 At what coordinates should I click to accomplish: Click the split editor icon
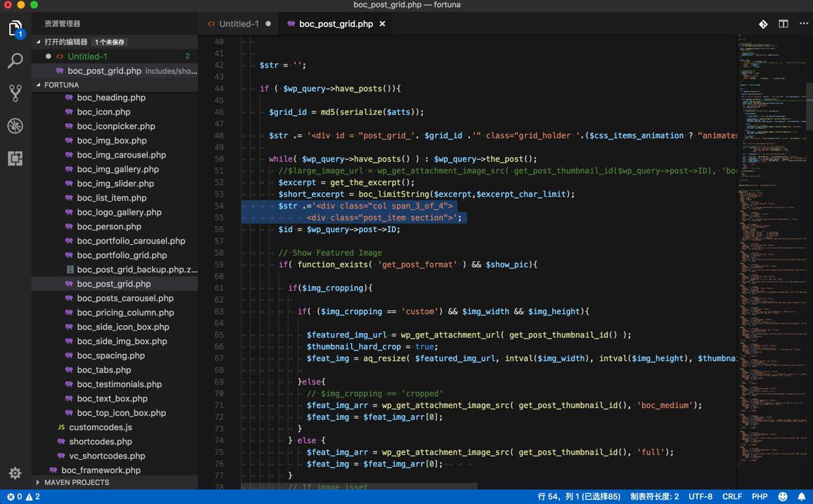[783, 23]
